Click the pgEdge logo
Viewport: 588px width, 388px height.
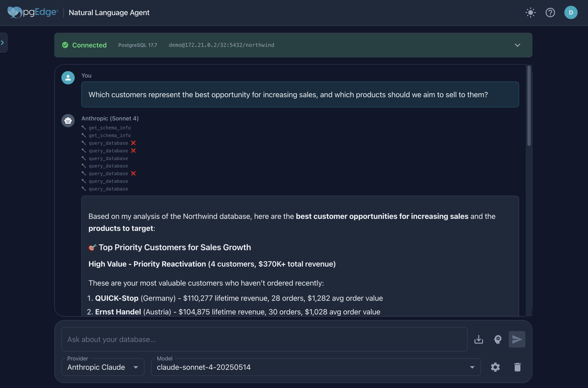(x=33, y=12)
